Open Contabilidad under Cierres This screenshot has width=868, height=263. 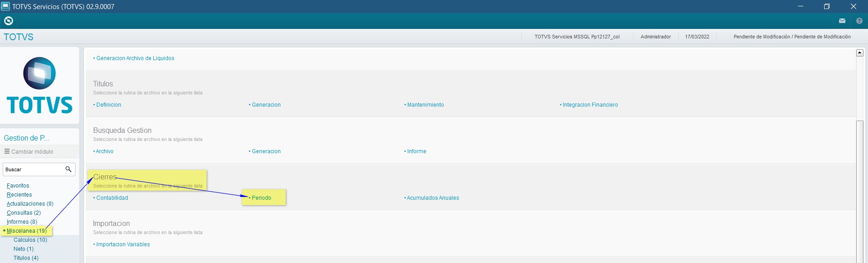pyautogui.click(x=112, y=198)
